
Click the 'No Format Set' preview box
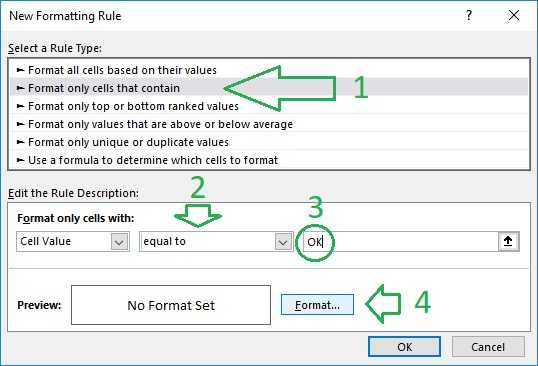(171, 305)
